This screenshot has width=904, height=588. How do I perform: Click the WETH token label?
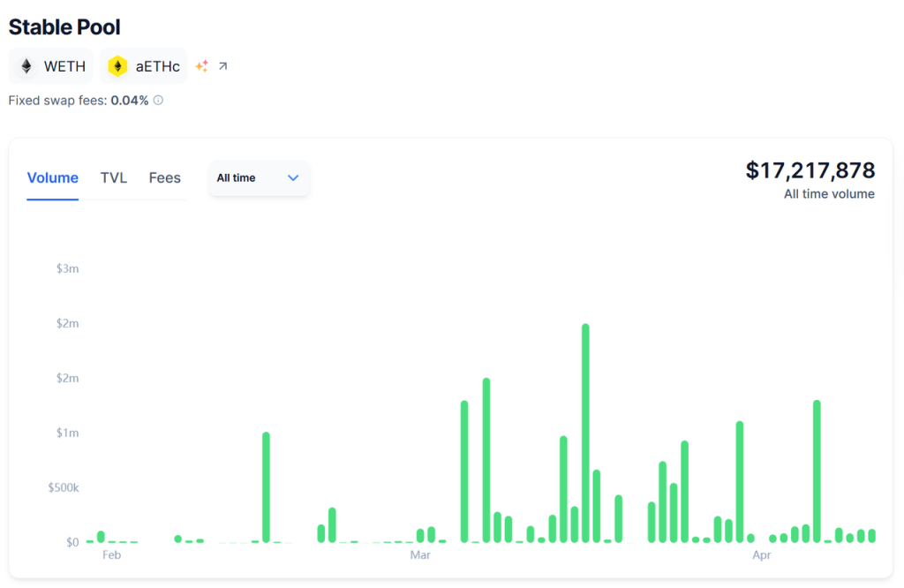64,66
